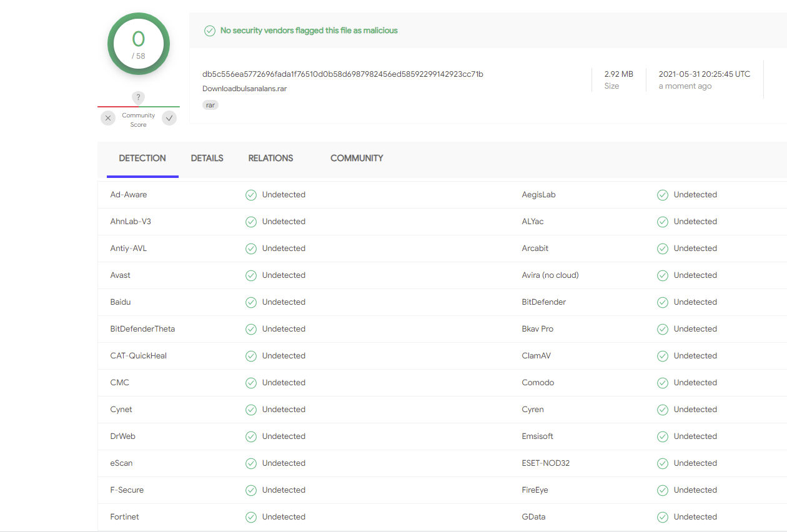Click the BitDefender vendor name

point(544,302)
